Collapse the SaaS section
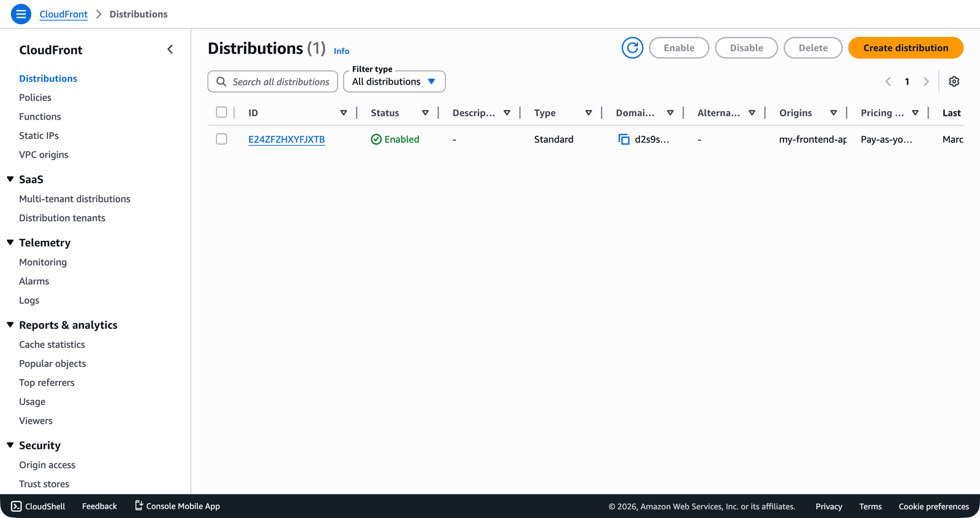The image size is (980, 518). 10,179
